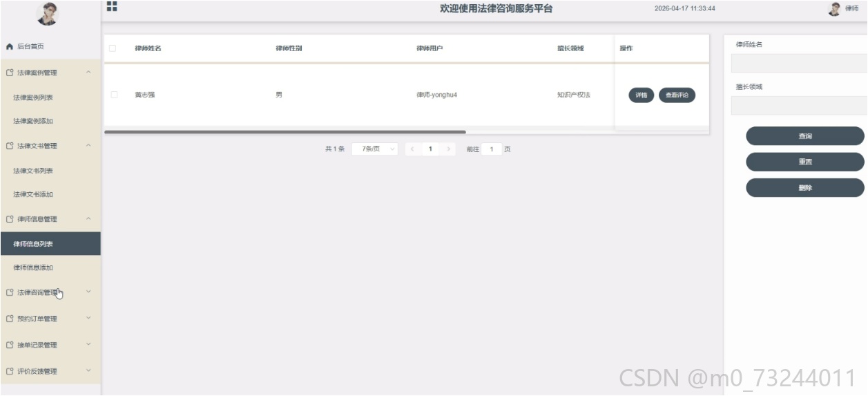
Task: Open the 7条/页 page size dropdown
Action: (374, 149)
